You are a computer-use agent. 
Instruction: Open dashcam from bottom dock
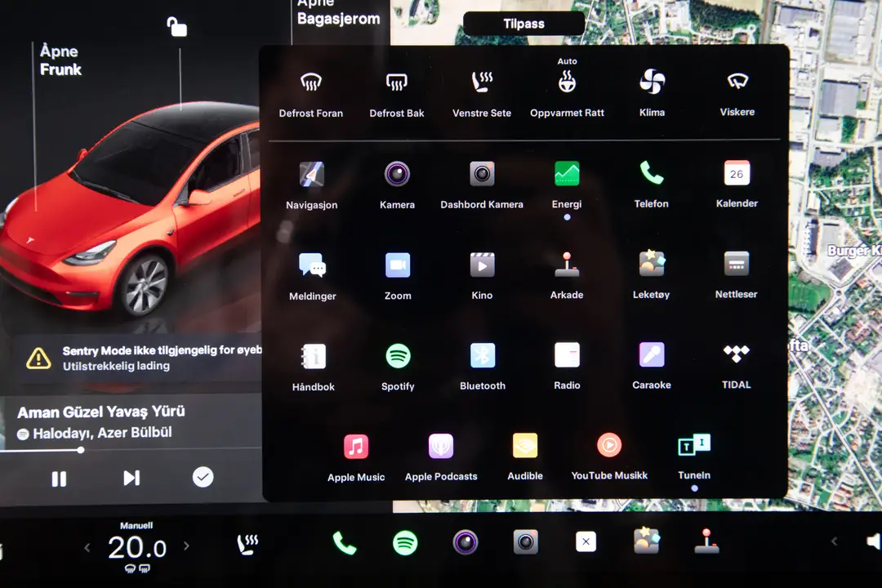(525, 542)
